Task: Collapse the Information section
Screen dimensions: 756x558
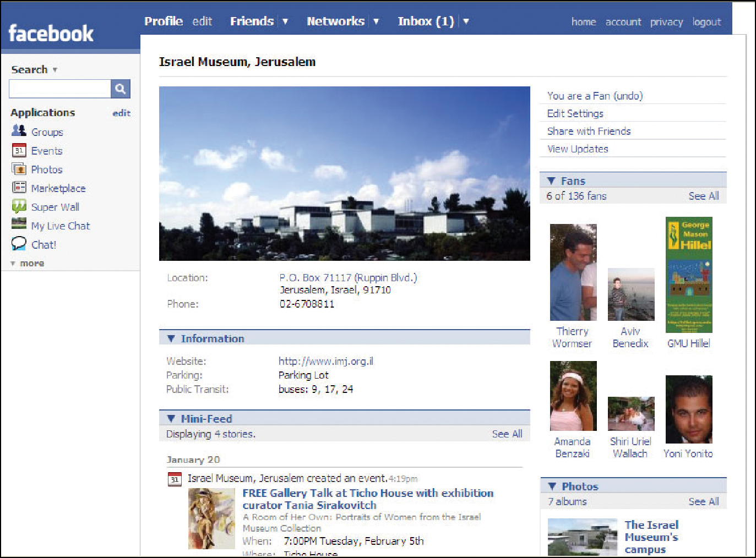Action: pyautogui.click(x=171, y=338)
